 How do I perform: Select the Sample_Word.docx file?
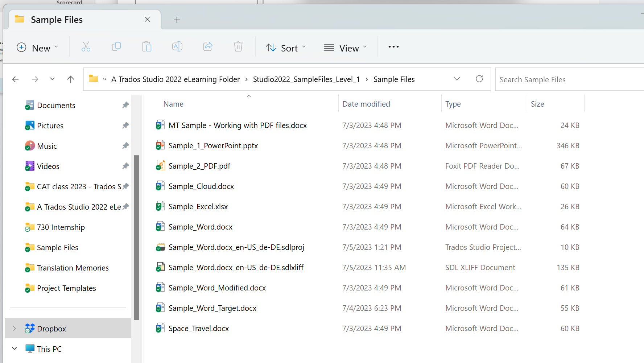pyautogui.click(x=201, y=227)
